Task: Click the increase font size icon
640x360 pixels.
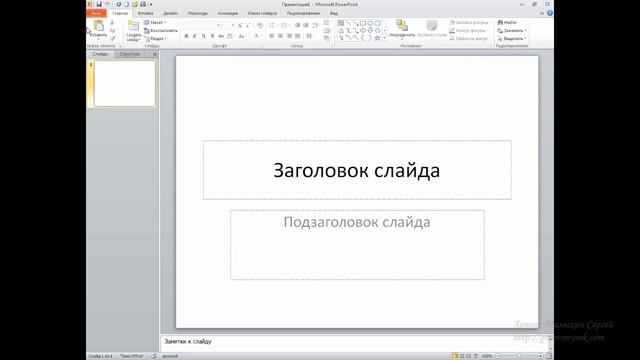Action: pos(240,25)
